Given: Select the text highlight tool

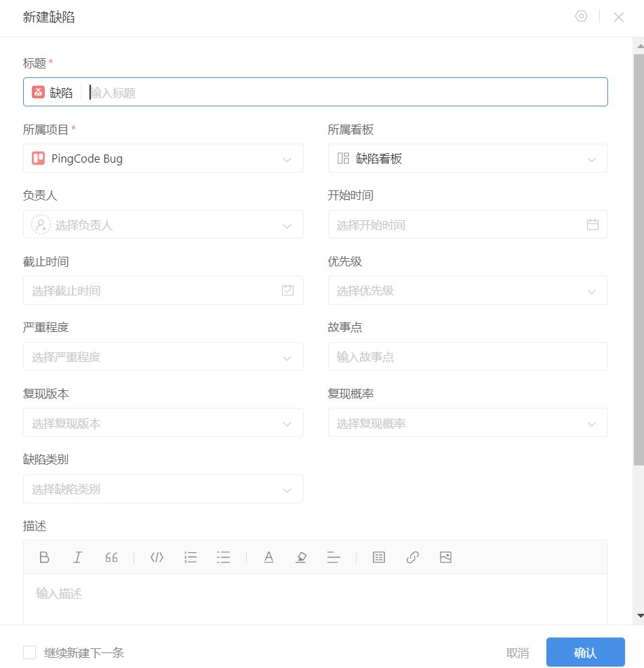Looking at the screenshot, I should pyautogui.click(x=301, y=557).
